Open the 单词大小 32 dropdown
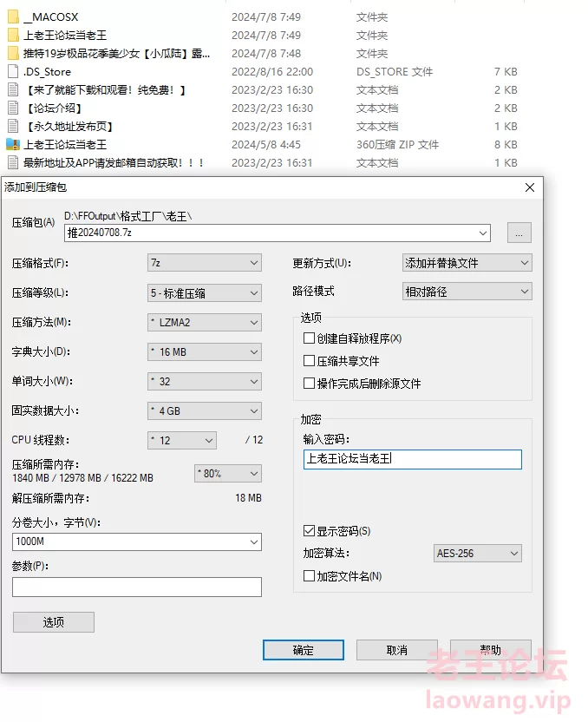Viewport: 588px width, 722px height. click(205, 381)
